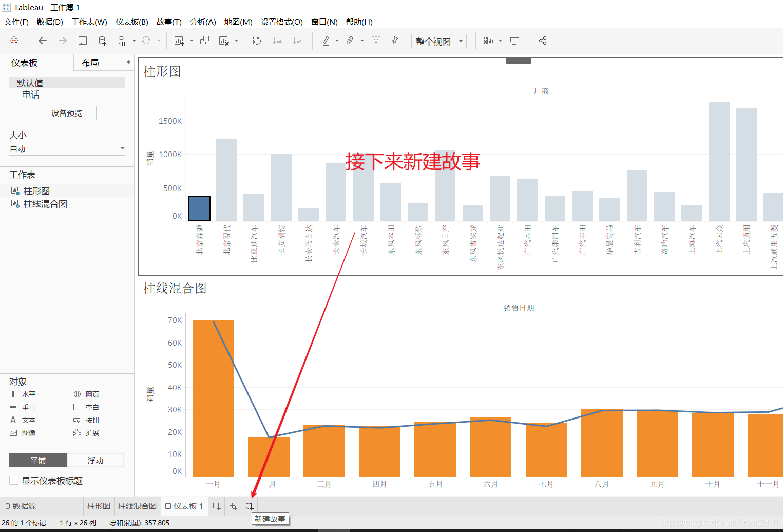Viewport: 783px width, 532px height.
Task: Expand dropdown arrow beside Show Me cards icon
Action: tap(500, 41)
